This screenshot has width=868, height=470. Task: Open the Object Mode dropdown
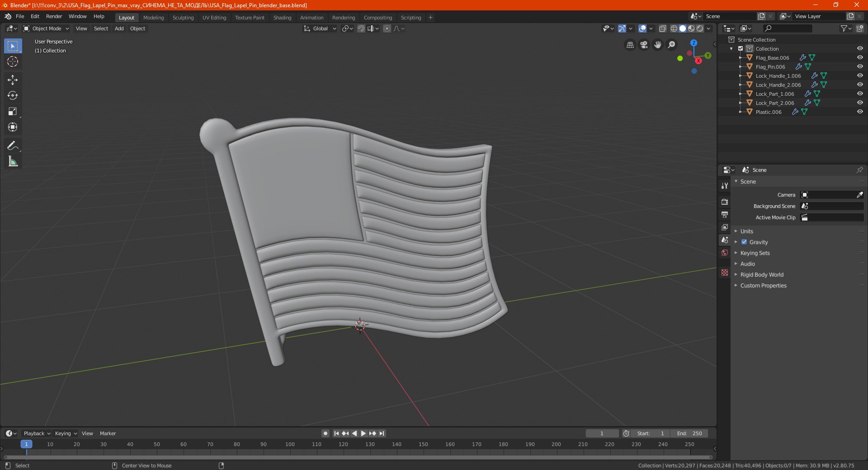[46, 28]
